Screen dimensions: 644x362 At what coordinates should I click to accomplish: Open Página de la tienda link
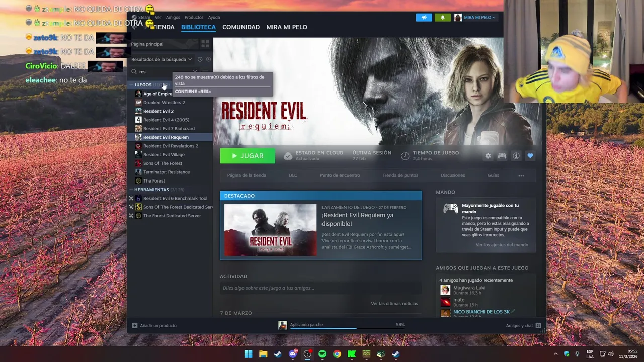pos(247,175)
